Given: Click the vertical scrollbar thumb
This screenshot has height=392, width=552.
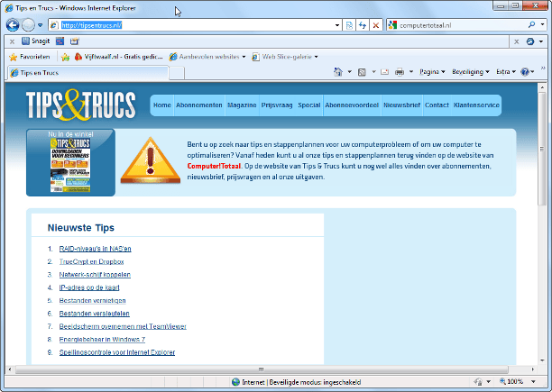Looking at the screenshot, I should click(x=542, y=149).
